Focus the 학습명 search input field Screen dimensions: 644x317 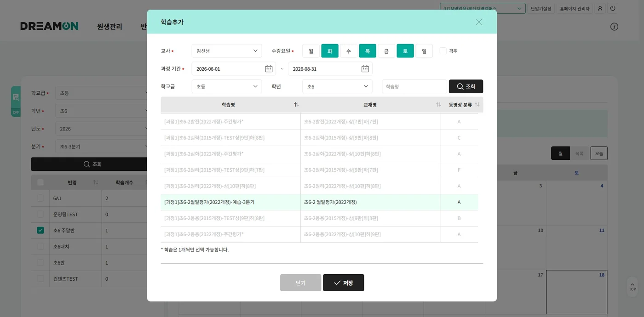[414, 86]
